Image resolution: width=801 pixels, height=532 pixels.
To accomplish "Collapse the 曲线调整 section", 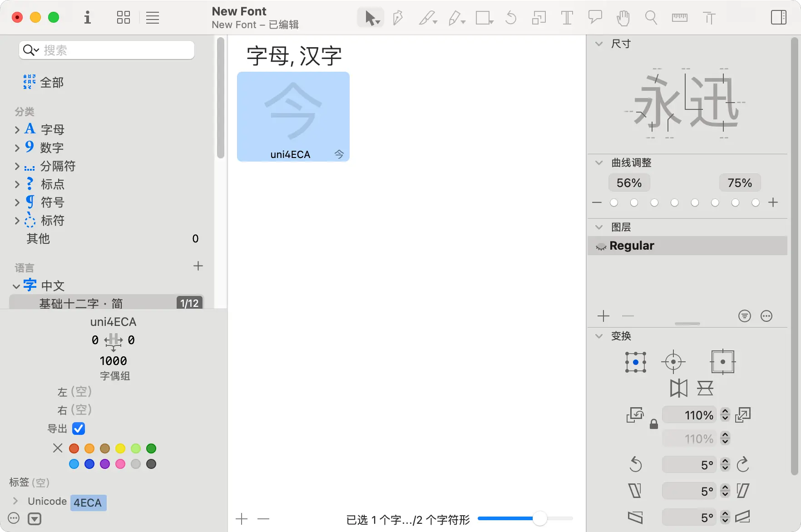I will [599, 163].
